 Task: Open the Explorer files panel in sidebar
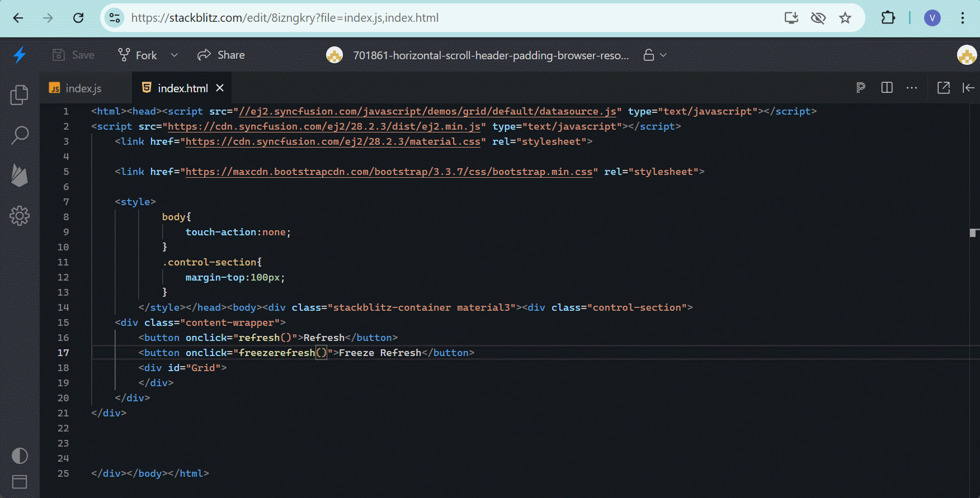[20, 94]
